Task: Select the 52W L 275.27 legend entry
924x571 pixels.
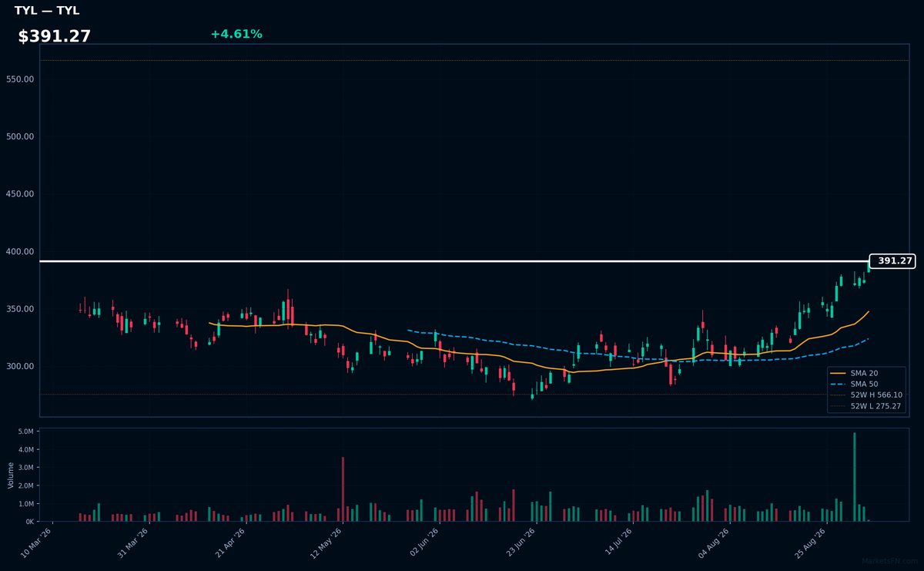Action: click(x=867, y=406)
